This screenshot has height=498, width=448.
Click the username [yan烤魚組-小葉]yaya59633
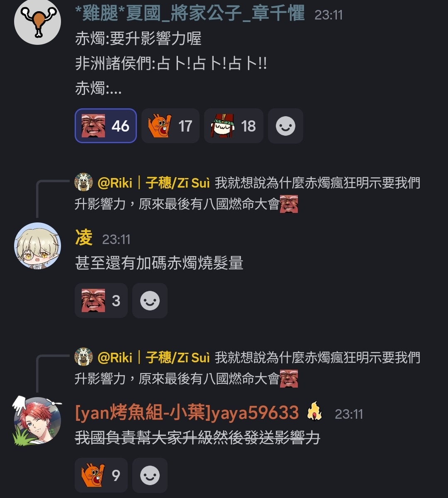pos(187,413)
